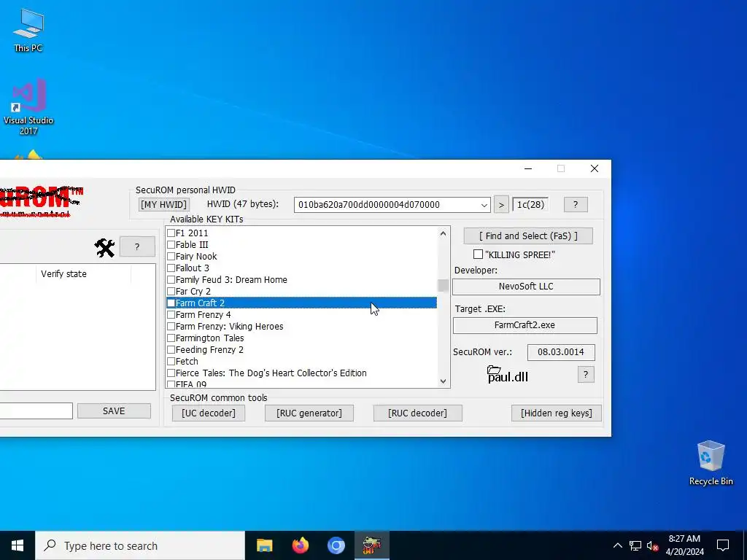Click the [MY HWID] button
This screenshot has width=747, height=560.
point(163,204)
